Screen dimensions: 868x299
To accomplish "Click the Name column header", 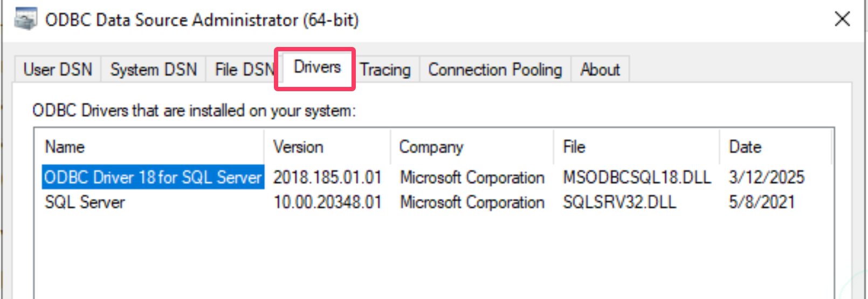I will pos(149,147).
